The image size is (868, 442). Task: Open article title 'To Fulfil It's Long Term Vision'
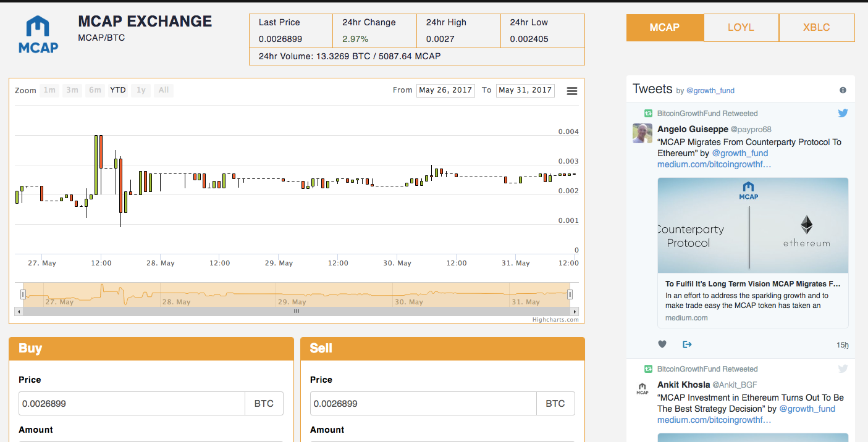click(753, 284)
